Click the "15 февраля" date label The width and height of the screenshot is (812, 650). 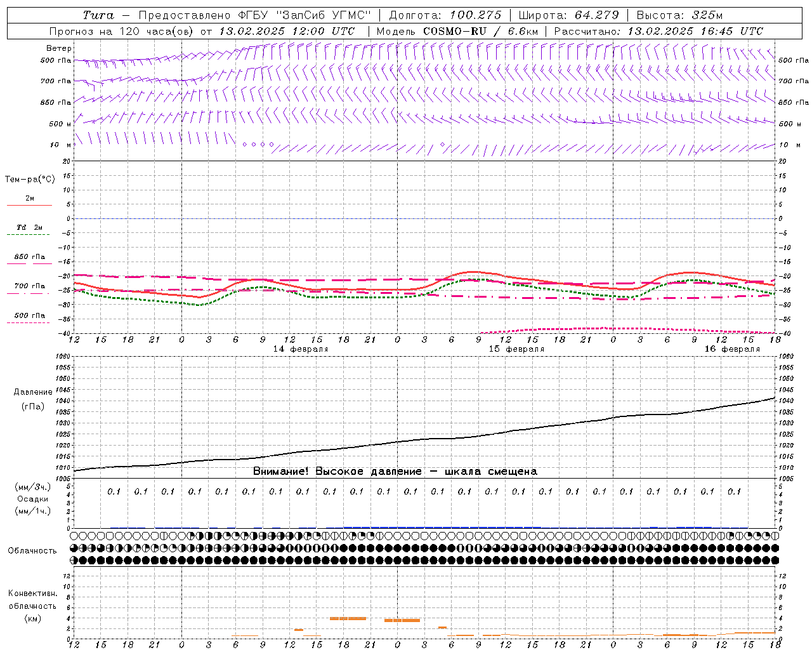516,349
